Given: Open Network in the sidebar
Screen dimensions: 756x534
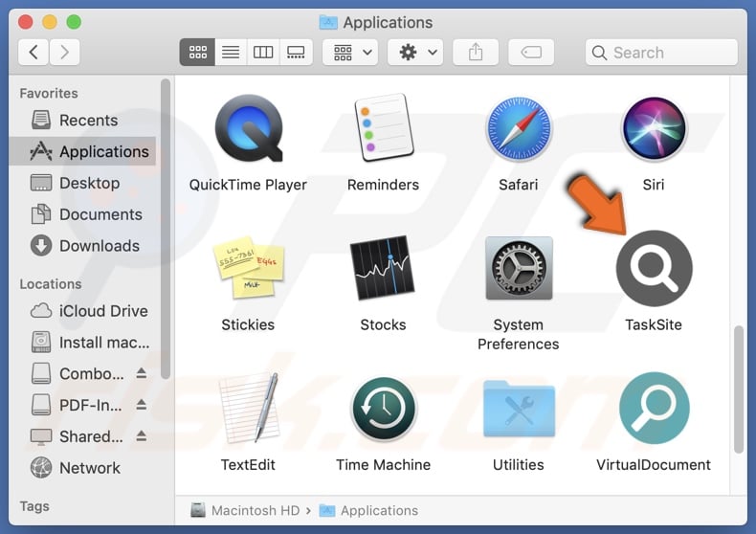Looking at the screenshot, I should (82, 468).
